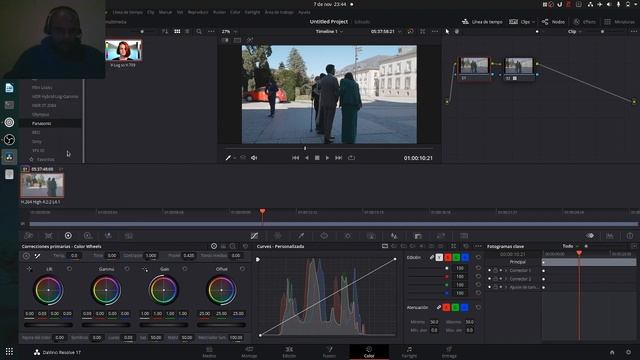Viewport: 640px width, 360px height.
Task: Open the Tracker palette icon
Action: pyautogui.click(x=348, y=236)
